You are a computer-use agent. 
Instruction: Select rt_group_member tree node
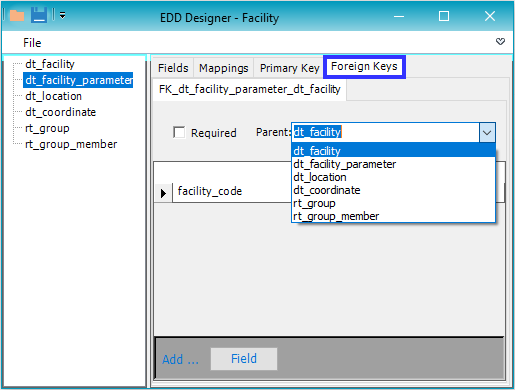[71, 144]
